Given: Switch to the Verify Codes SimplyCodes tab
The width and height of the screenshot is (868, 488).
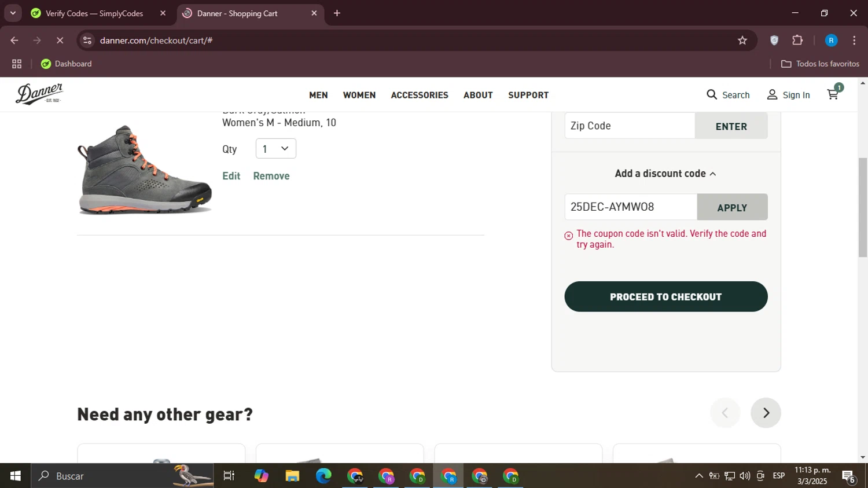Looking at the screenshot, I should click(94, 13).
